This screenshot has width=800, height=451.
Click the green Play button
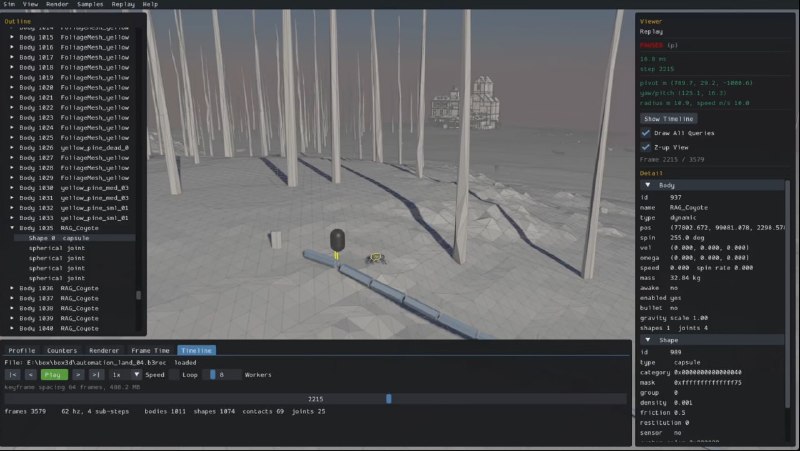(x=54, y=374)
